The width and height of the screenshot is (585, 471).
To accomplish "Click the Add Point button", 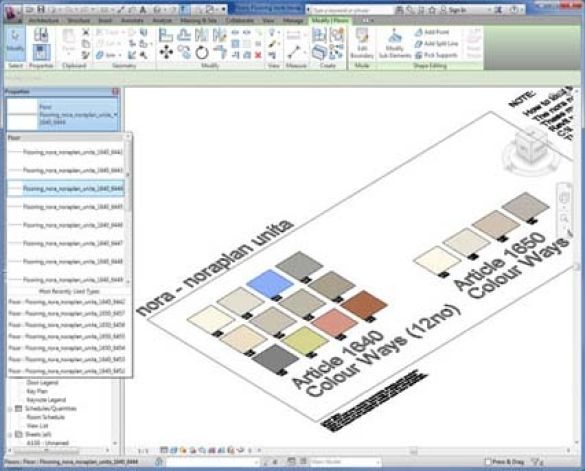I will [432, 32].
